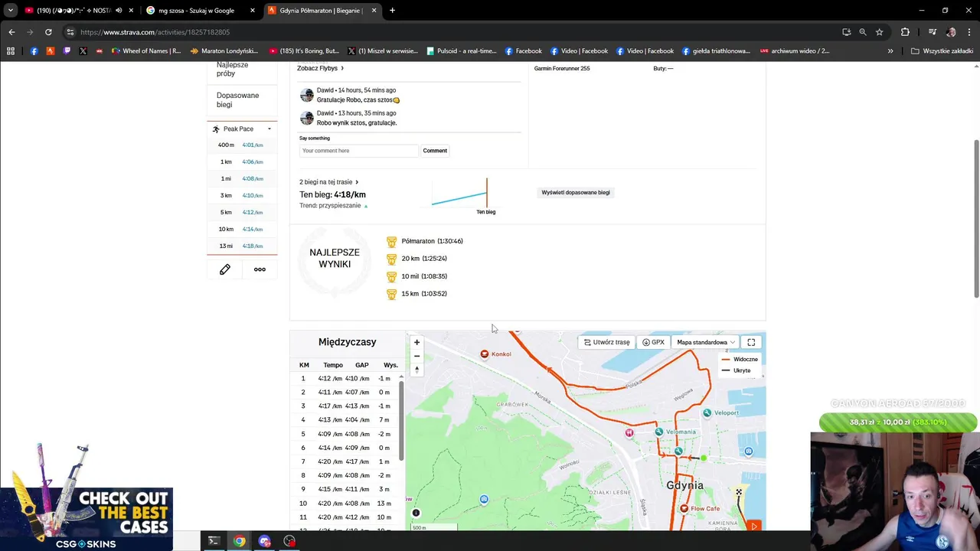Open the Wheel of Names bookmark
This screenshot has height=551, width=980.
click(146, 51)
